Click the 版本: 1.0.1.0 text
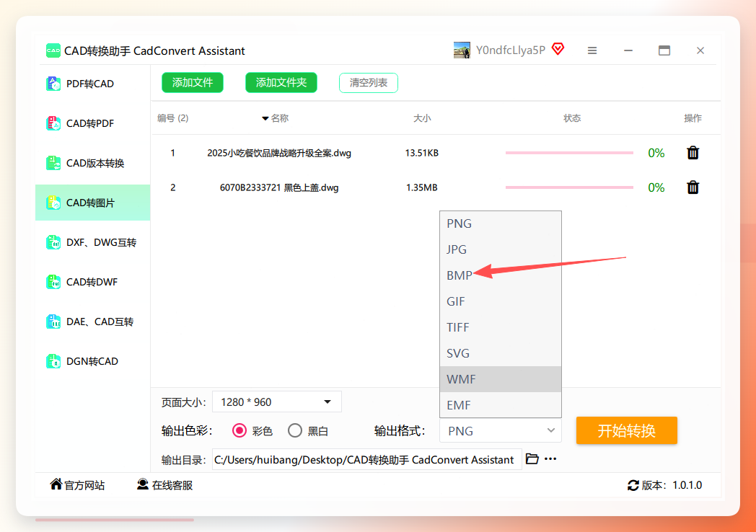 click(672, 485)
